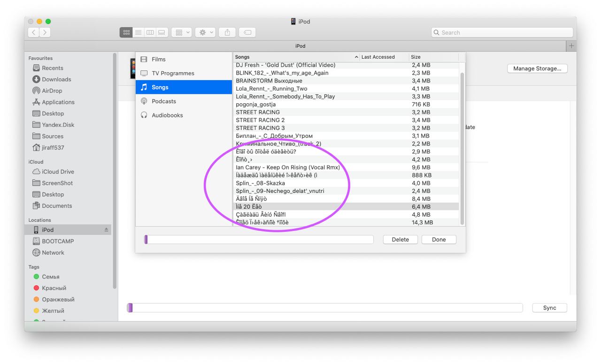
Task: Open BOOTCAMP volume in sidebar
Action: (x=58, y=241)
